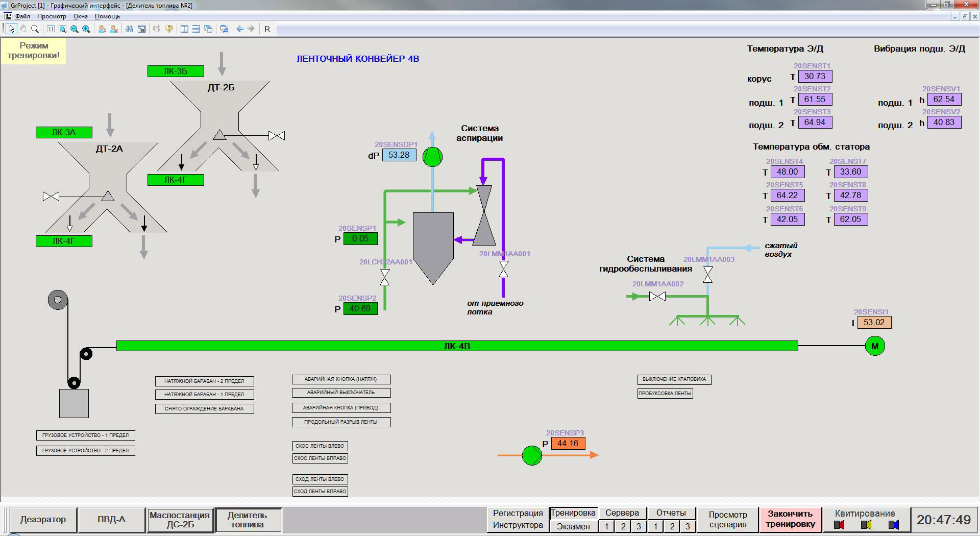Select server number 3
Image resolution: width=980 pixels, height=536 pixels.
(x=639, y=526)
